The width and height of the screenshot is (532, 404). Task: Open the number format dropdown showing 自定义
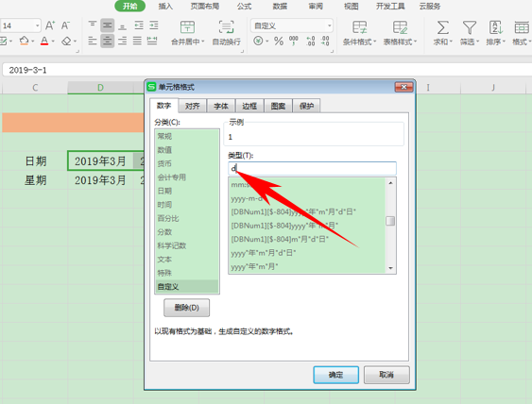point(292,25)
